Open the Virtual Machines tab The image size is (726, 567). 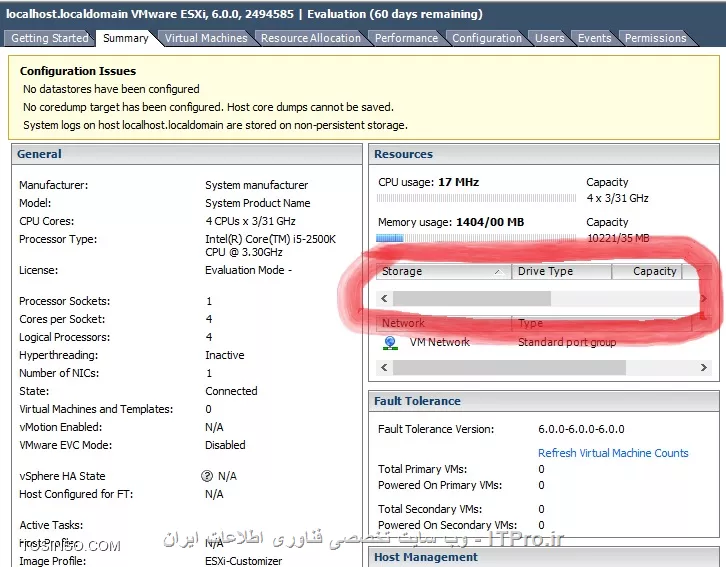[206, 38]
